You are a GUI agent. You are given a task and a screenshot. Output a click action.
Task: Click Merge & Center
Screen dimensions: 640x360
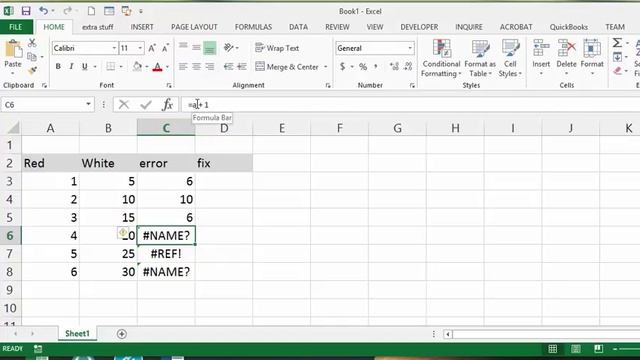point(287,67)
